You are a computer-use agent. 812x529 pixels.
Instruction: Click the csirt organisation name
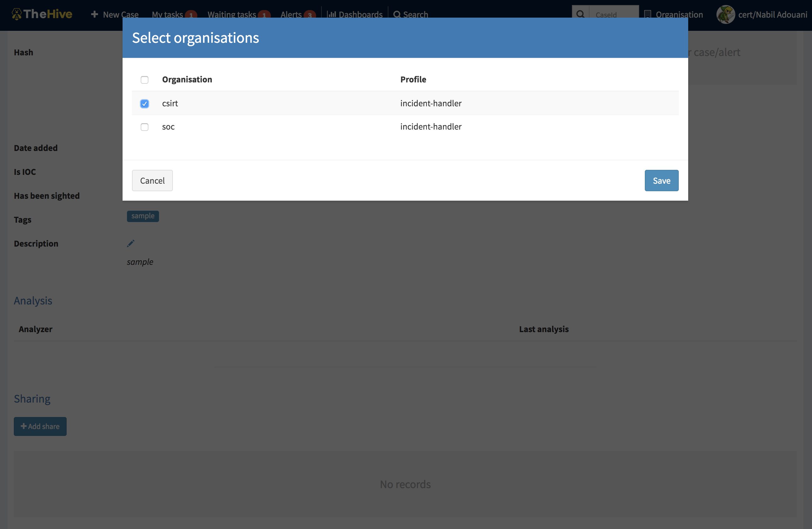pos(170,103)
